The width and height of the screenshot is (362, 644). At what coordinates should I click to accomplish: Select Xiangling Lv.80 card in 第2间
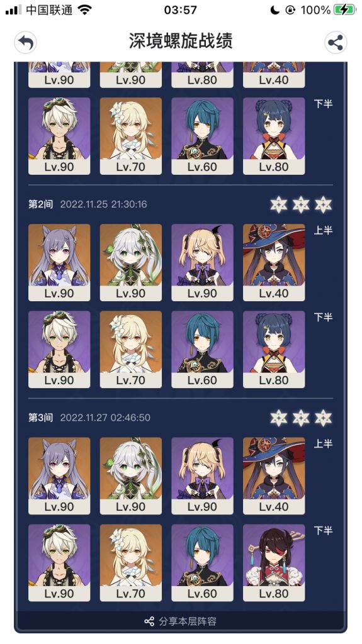pyautogui.click(x=274, y=350)
